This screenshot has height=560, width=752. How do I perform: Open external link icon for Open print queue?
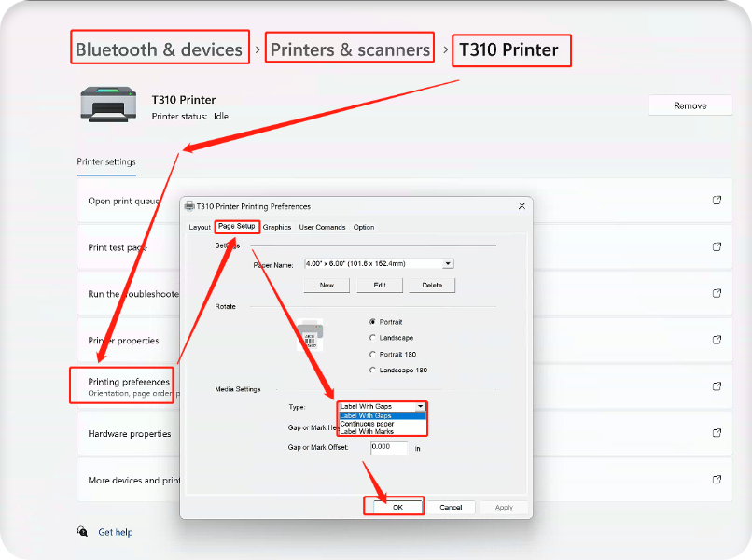[717, 200]
